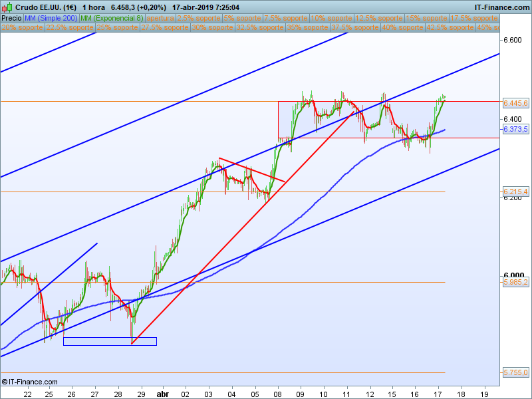Image resolution: width=532 pixels, height=399 pixels.
Task: Select the MM (Simple 200) indicator label
Action: (x=51, y=18)
